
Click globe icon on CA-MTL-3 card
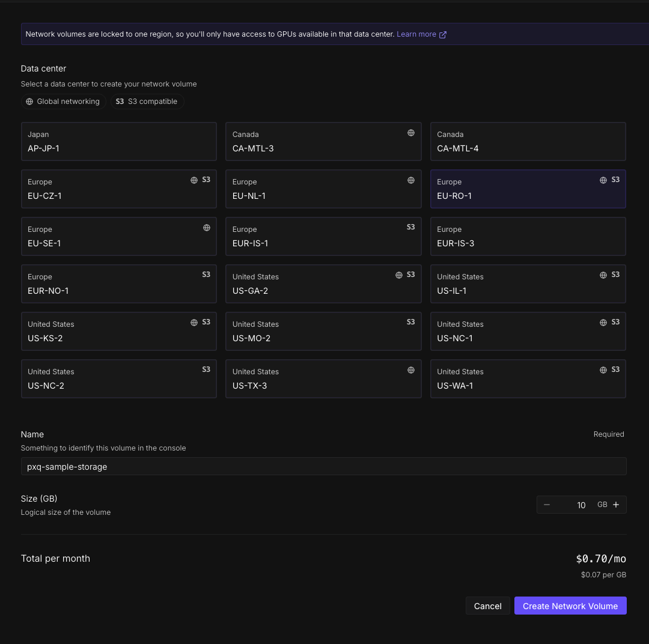[x=410, y=133]
